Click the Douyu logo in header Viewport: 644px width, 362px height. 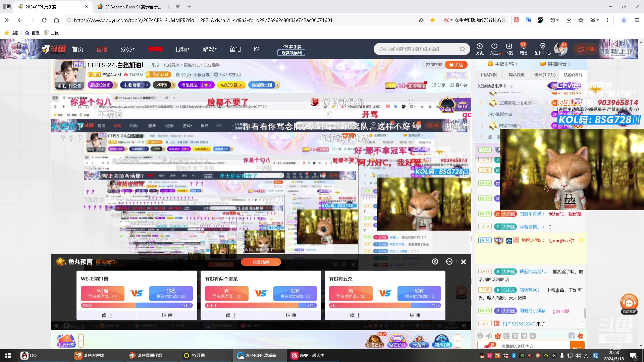pyautogui.click(x=54, y=49)
